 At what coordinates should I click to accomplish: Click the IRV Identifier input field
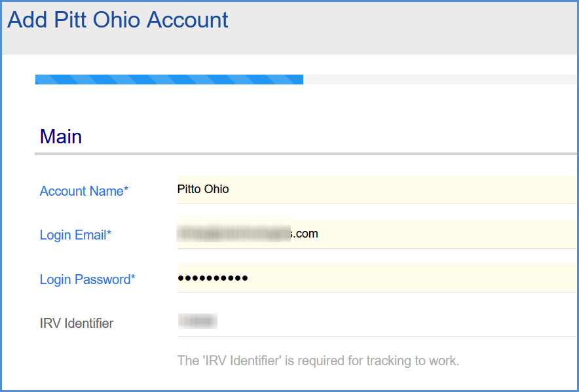point(377,322)
